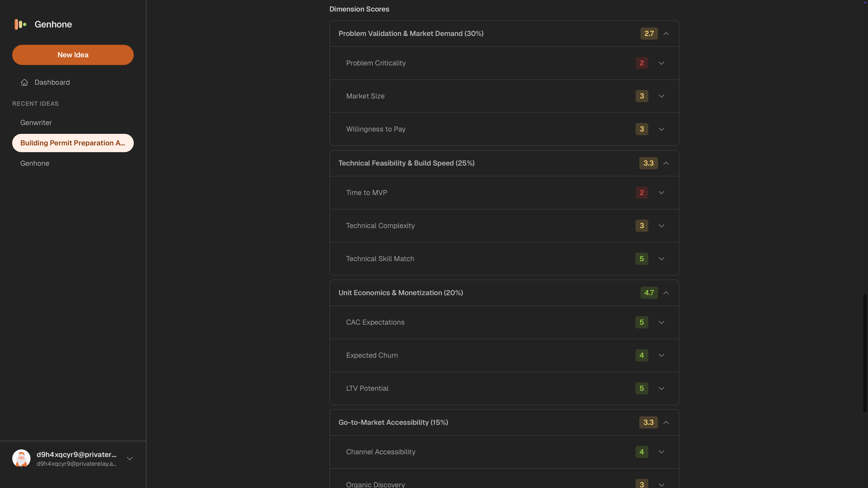Open the Genhone recent idea
The height and width of the screenshot is (488, 868).
click(35, 163)
